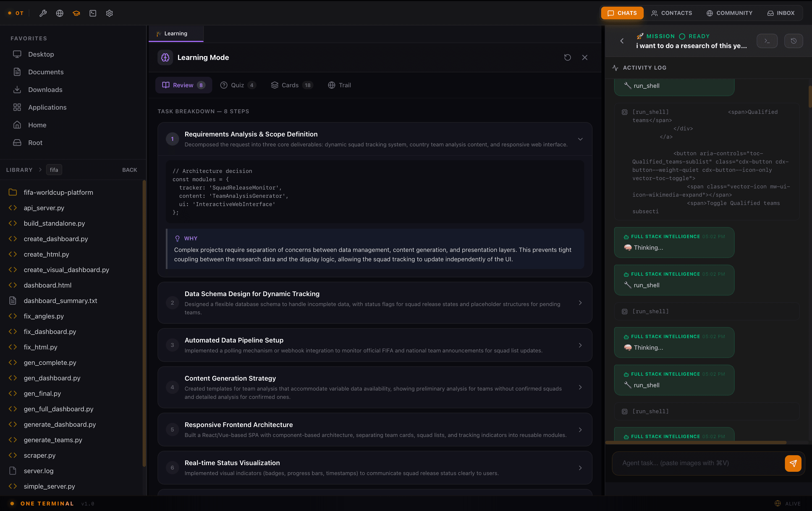Open the CONTACTS section
The width and height of the screenshot is (812, 511).
tap(672, 13)
